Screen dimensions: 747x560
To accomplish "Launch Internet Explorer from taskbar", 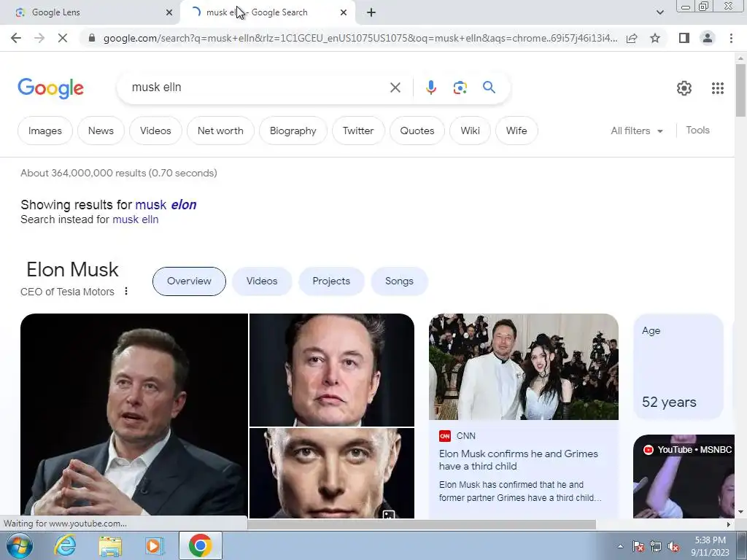I will pyautogui.click(x=65, y=545).
